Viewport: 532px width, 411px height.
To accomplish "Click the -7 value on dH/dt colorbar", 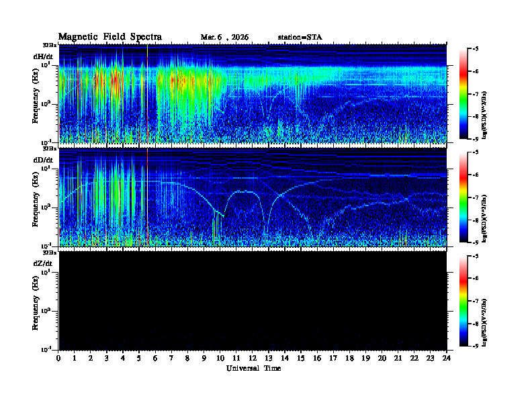I will tap(476, 94).
